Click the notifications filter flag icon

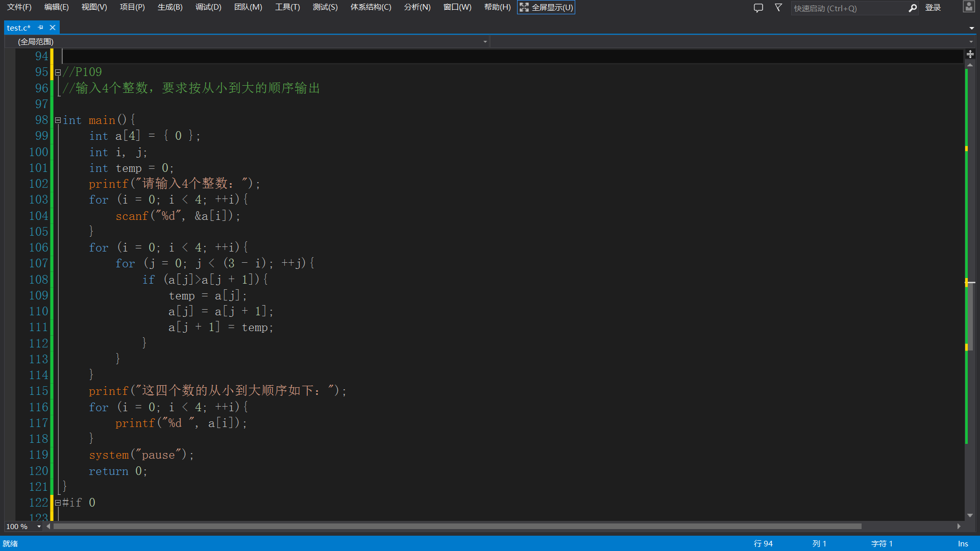click(778, 8)
